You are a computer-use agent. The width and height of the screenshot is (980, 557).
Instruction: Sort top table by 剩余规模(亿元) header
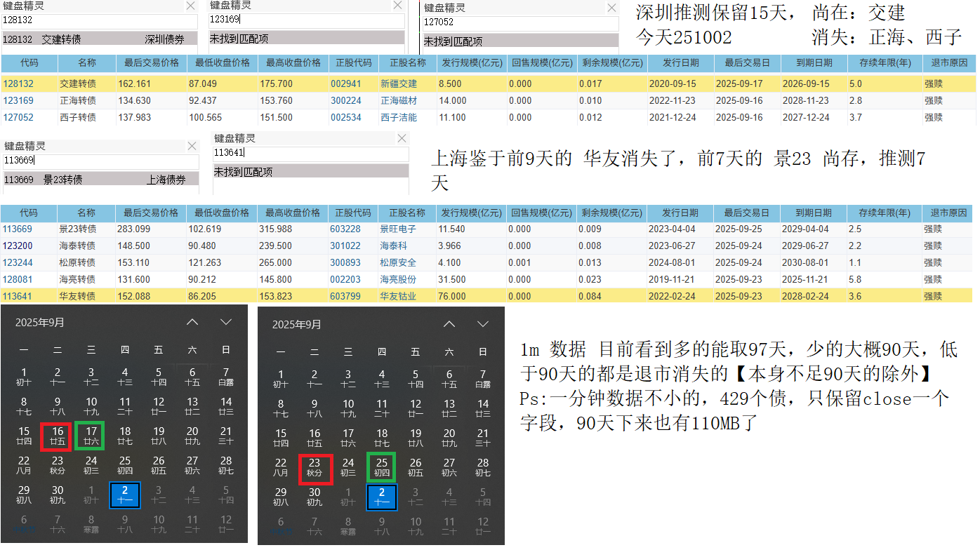(x=610, y=63)
